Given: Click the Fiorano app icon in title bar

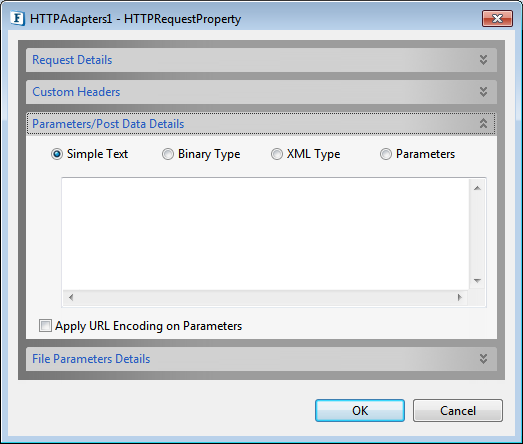Looking at the screenshot, I should 17,18.
